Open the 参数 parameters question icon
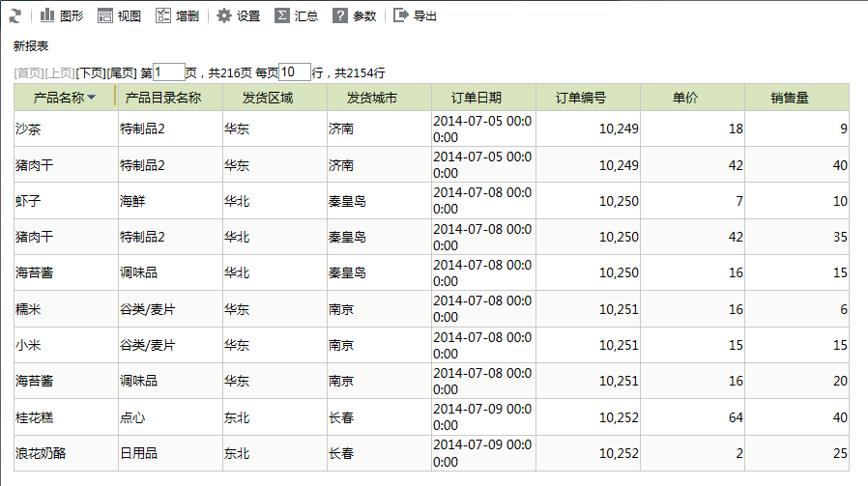This screenshot has width=868, height=486. pyautogui.click(x=340, y=16)
